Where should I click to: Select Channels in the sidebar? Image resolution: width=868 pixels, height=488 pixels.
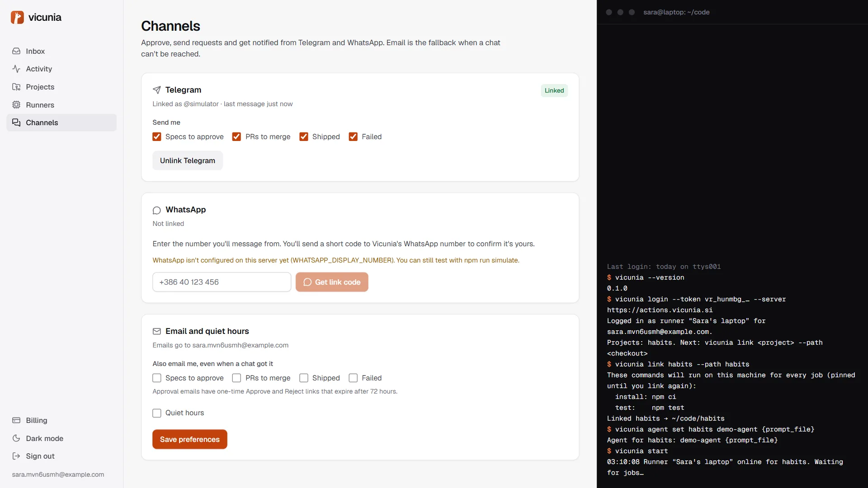tap(61, 122)
